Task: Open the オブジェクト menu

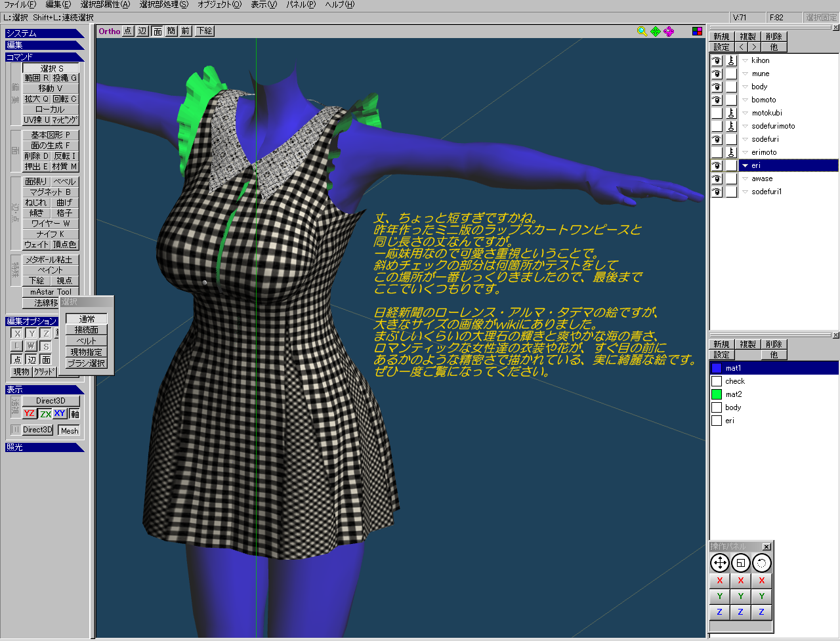Action: pyautogui.click(x=219, y=5)
